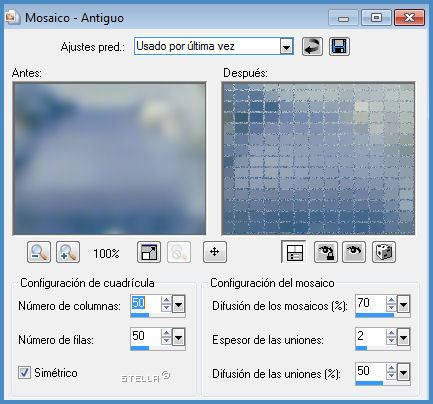Click the slider bar under Espesor de las uniones
Screen dimensions: 433x404
coord(383,348)
